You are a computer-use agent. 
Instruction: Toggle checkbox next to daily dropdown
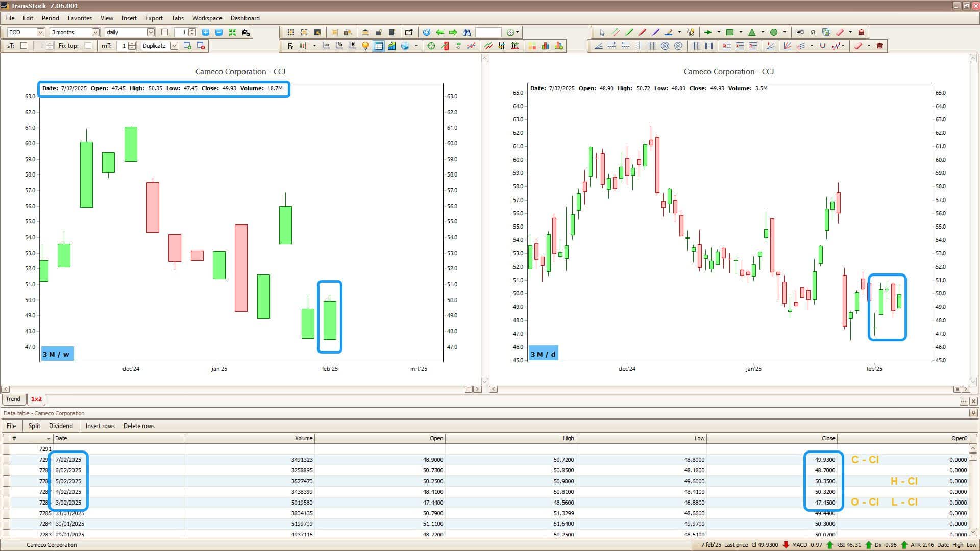pos(164,32)
